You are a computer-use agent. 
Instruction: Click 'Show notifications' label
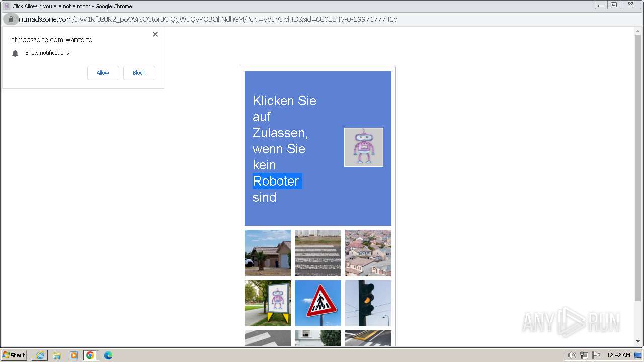click(47, 53)
